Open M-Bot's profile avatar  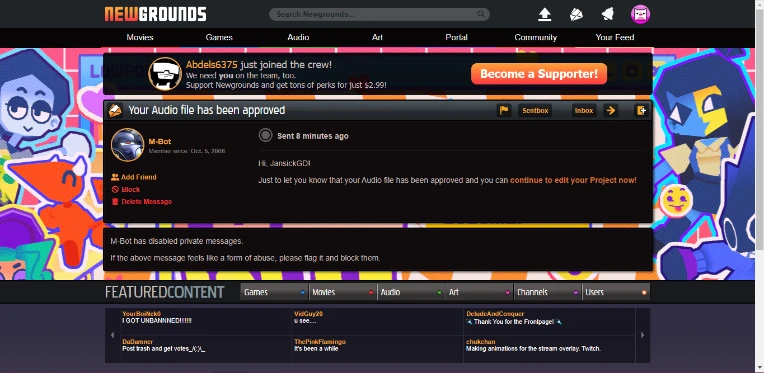point(127,145)
